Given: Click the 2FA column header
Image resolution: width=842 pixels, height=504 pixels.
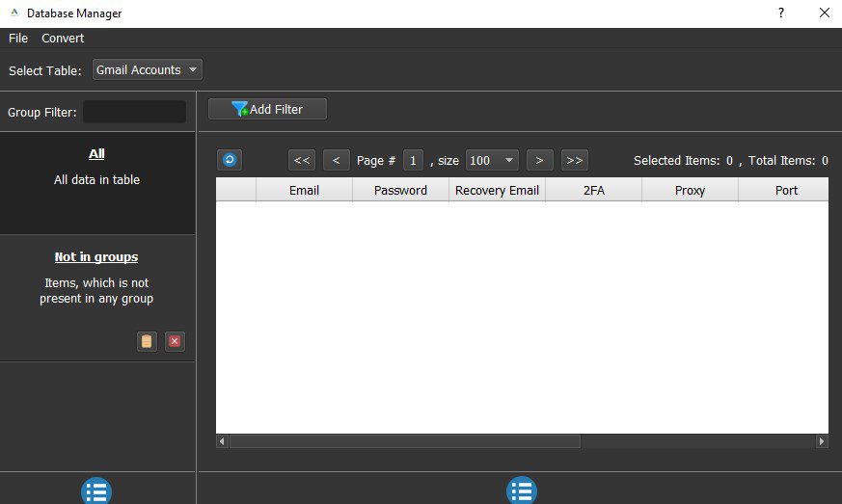Looking at the screenshot, I should (594, 190).
